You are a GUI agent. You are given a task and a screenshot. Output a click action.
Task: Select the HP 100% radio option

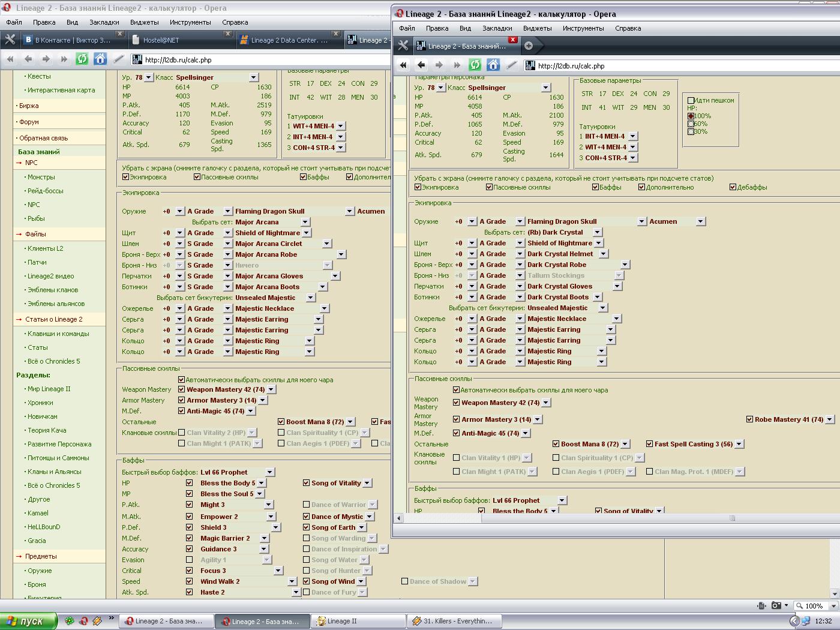[x=691, y=116]
